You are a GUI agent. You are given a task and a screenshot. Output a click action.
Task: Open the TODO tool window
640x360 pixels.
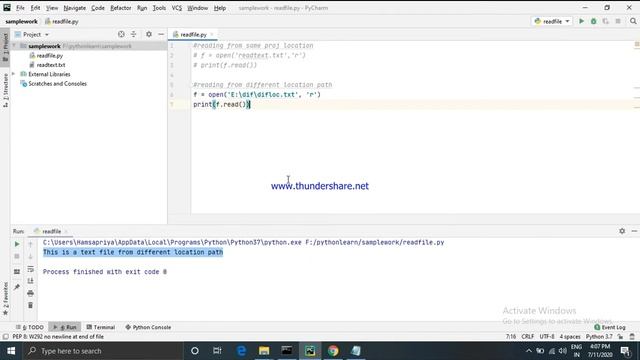30,327
